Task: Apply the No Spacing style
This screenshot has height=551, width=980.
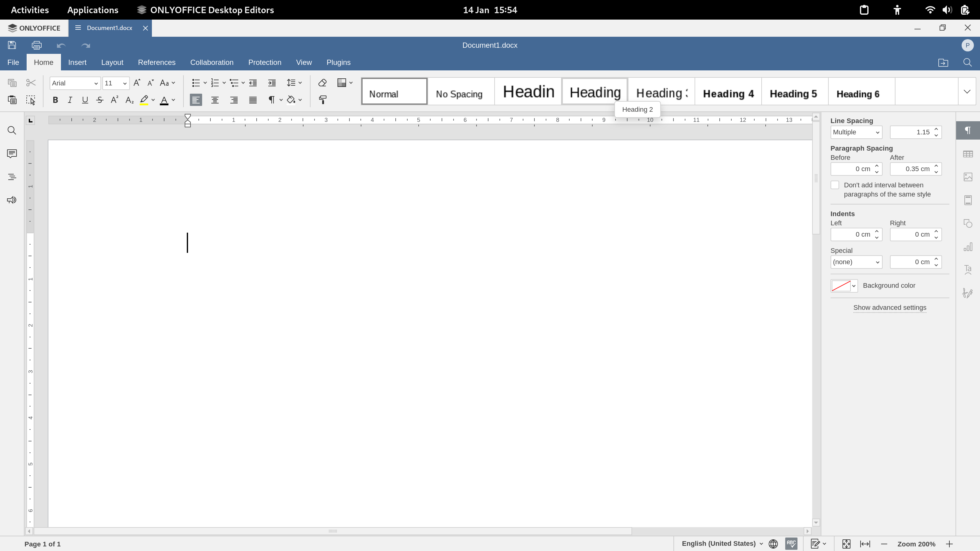Action: (x=461, y=91)
